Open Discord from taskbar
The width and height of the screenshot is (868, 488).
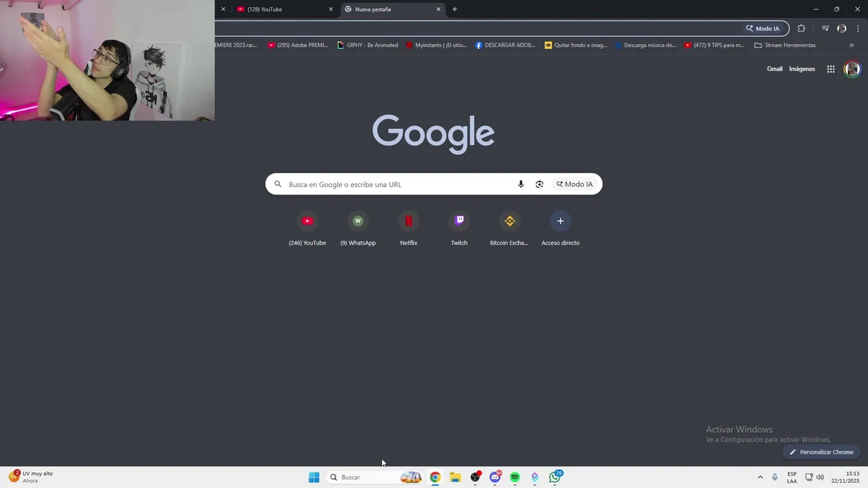495,477
